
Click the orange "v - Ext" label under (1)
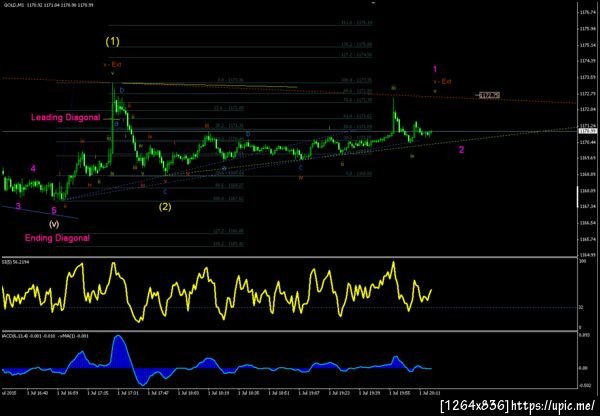coord(112,65)
